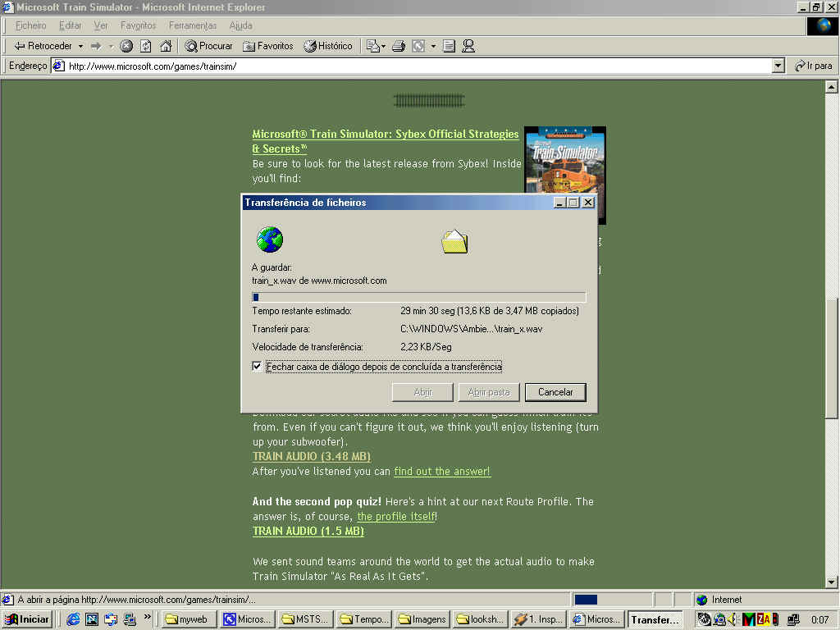Open the Ficheiro menu
Screen dimensions: 840x630
tap(30, 25)
